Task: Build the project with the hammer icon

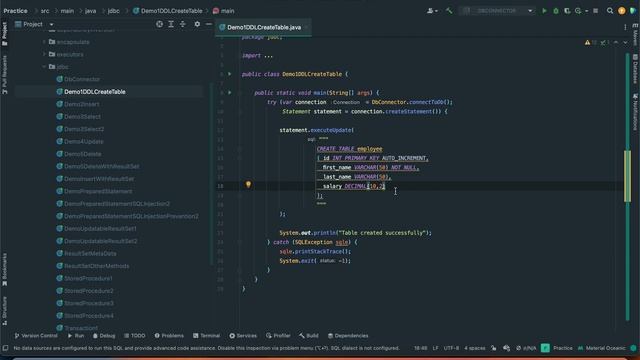Action: (x=449, y=11)
